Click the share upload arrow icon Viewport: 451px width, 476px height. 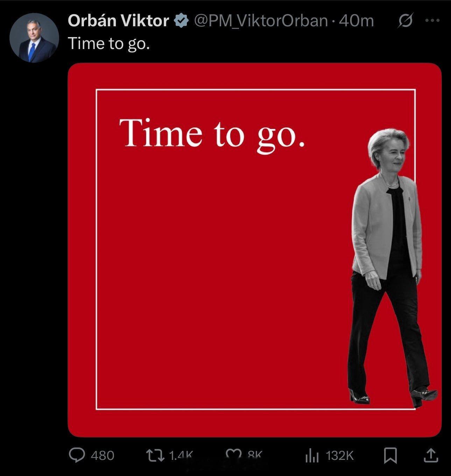pyautogui.click(x=431, y=455)
